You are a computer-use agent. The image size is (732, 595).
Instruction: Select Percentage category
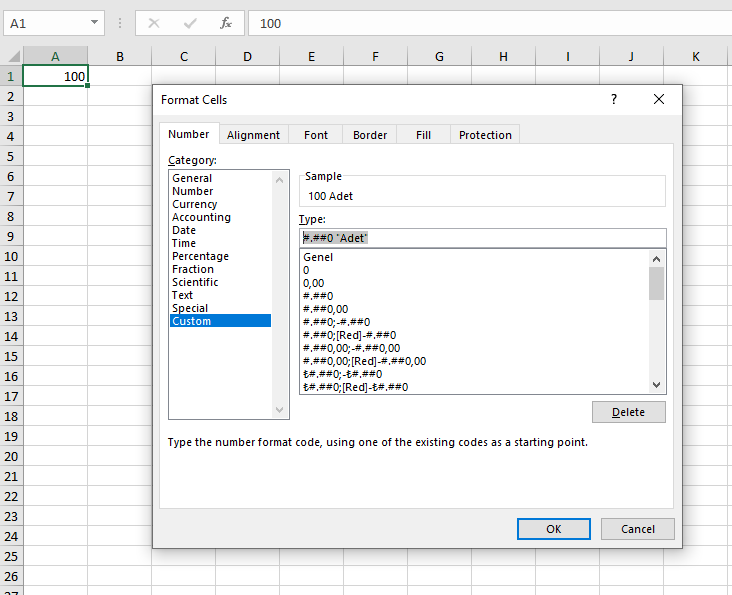click(200, 256)
